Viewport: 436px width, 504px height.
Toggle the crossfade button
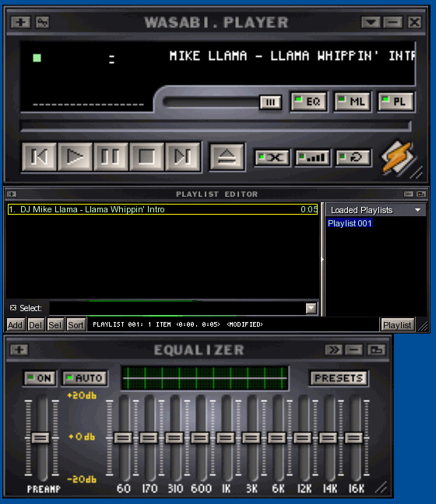point(312,157)
